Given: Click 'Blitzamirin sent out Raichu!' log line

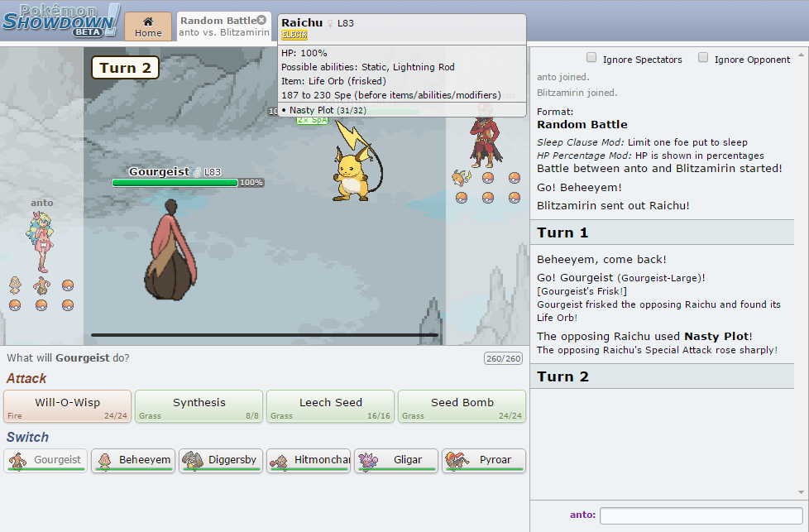Looking at the screenshot, I should [613, 205].
